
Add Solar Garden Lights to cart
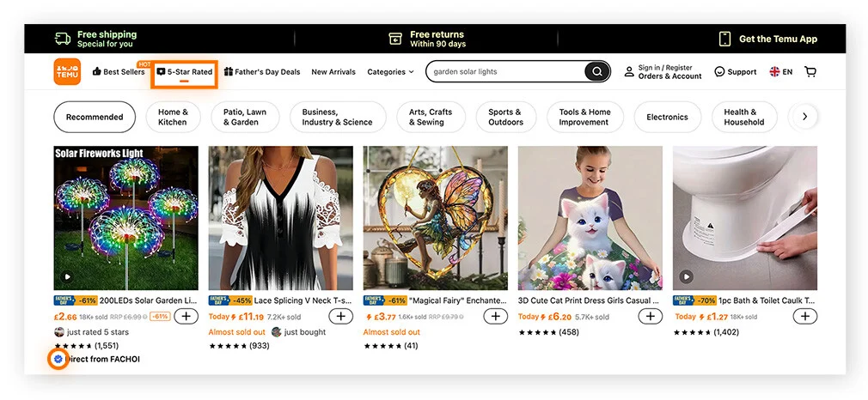tap(186, 316)
